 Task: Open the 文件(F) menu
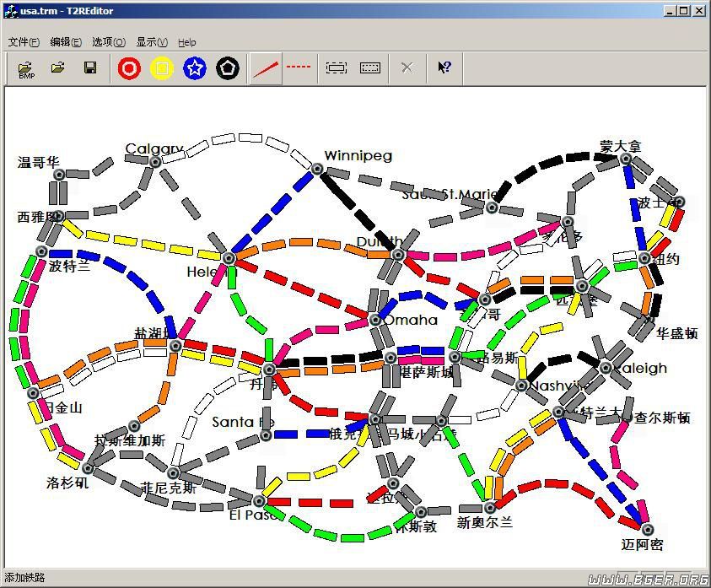24,42
